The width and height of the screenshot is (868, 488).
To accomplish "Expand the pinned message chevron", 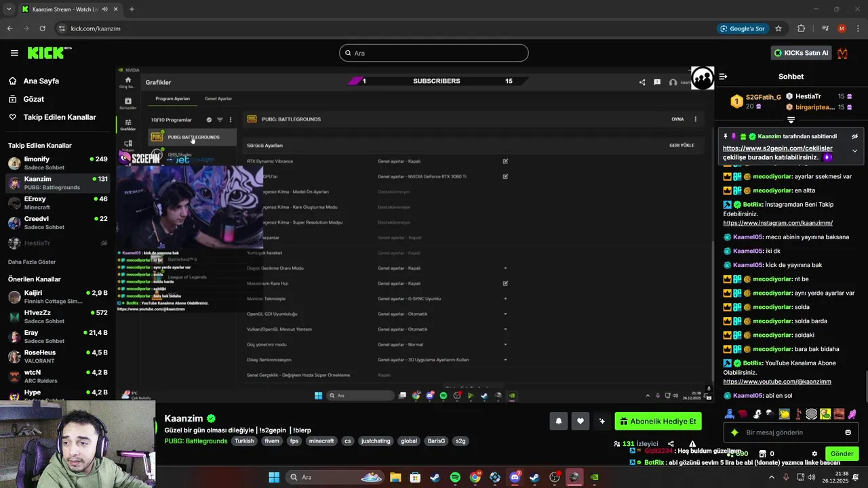I will click(x=854, y=150).
